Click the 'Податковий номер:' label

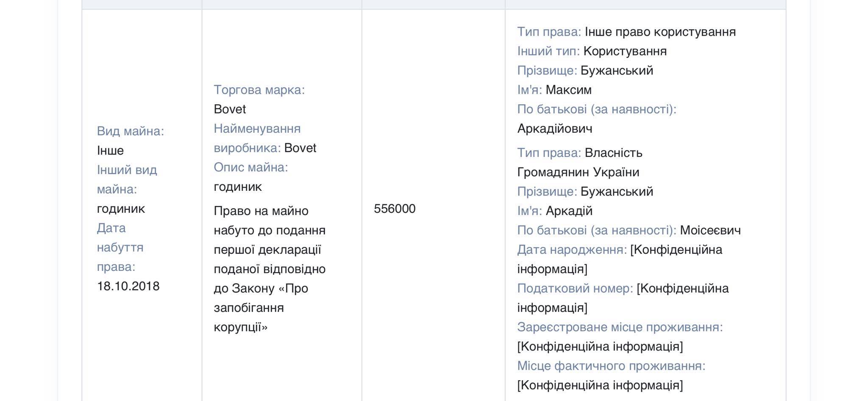575,288
